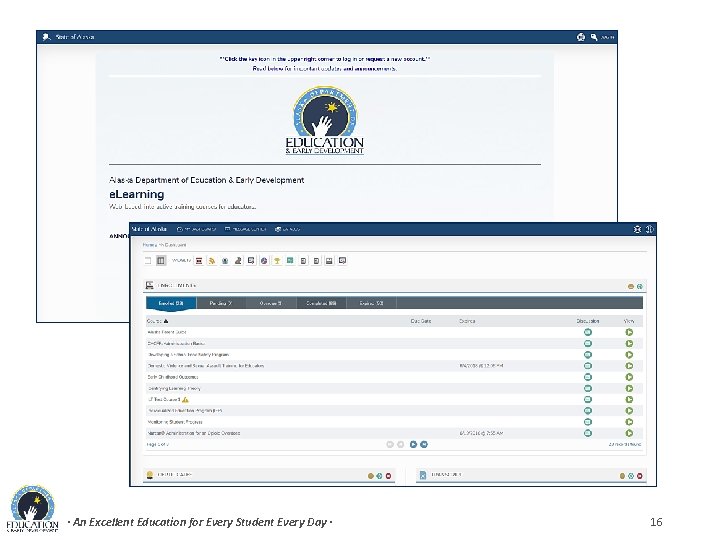Switch to the Overdue tab

[271, 303]
